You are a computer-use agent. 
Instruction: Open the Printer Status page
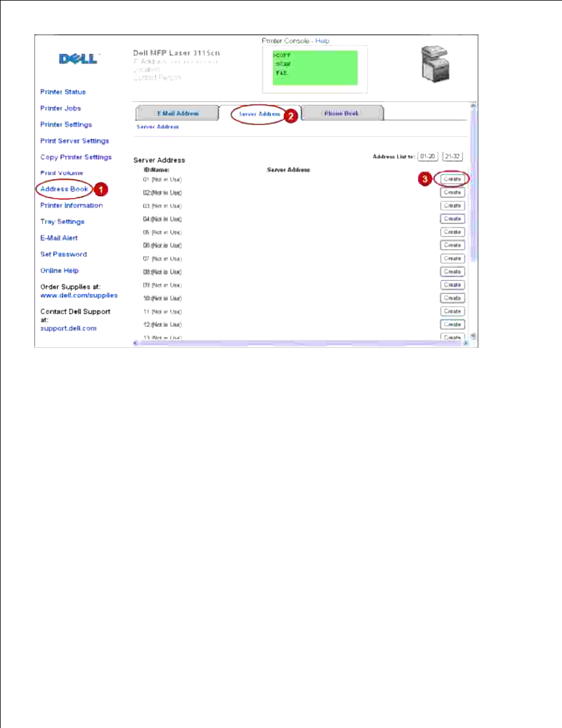tap(63, 92)
